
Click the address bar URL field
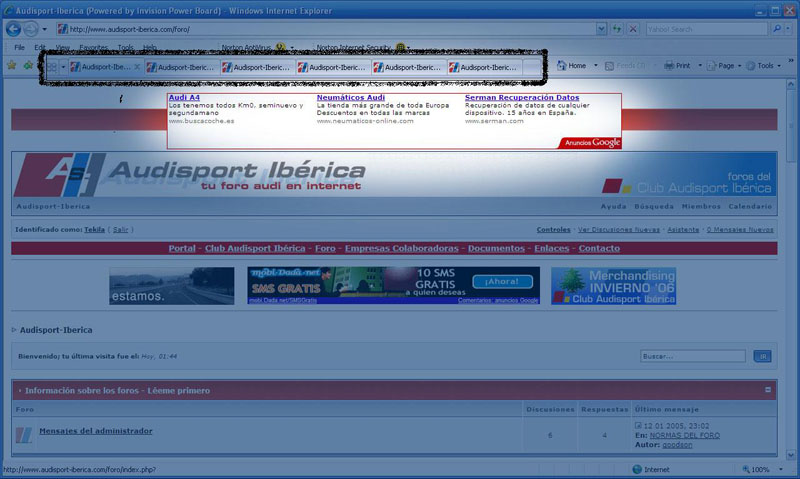click(326, 29)
